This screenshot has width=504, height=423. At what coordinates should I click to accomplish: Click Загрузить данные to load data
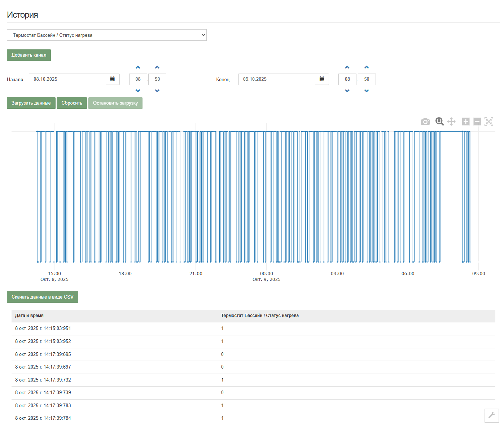[x=31, y=103]
